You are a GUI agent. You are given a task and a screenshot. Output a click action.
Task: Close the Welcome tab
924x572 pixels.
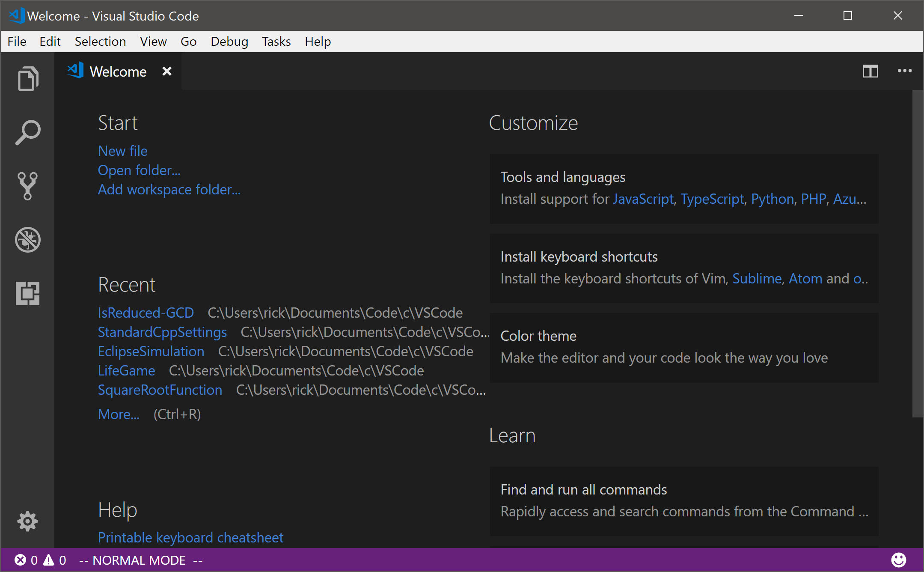(167, 71)
